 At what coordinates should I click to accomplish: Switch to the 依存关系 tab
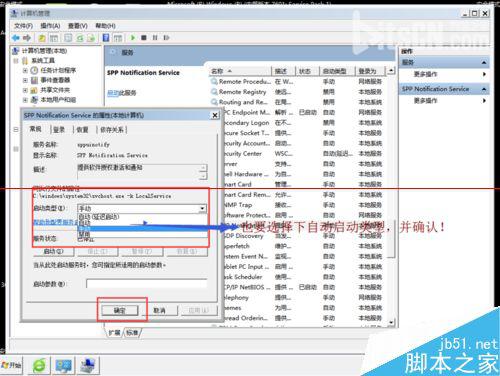coord(112,130)
